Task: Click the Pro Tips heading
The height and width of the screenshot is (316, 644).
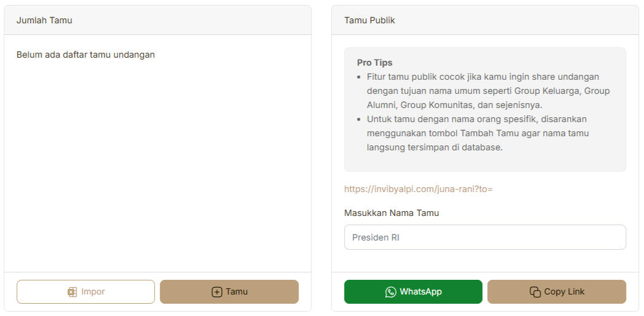Action: [x=374, y=63]
